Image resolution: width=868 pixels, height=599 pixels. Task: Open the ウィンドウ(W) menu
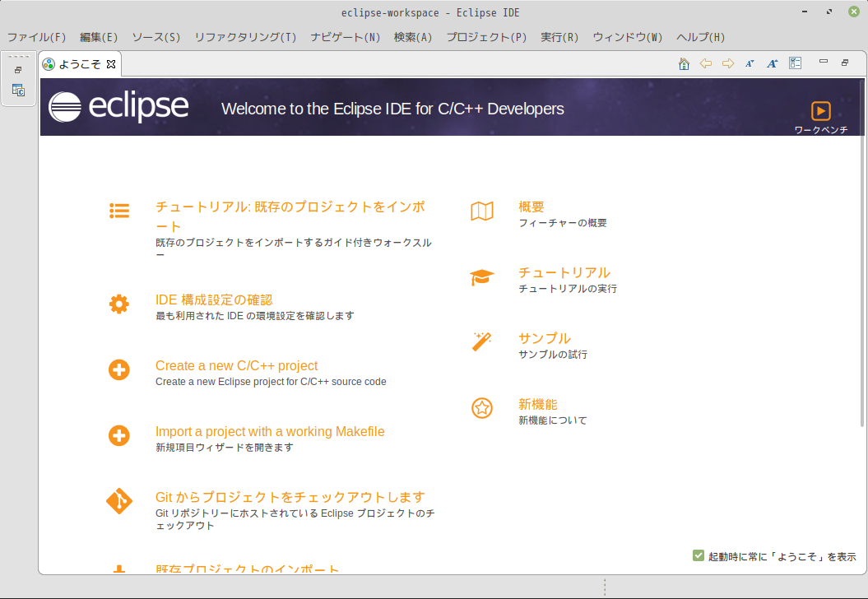click(x=628, y=37)
